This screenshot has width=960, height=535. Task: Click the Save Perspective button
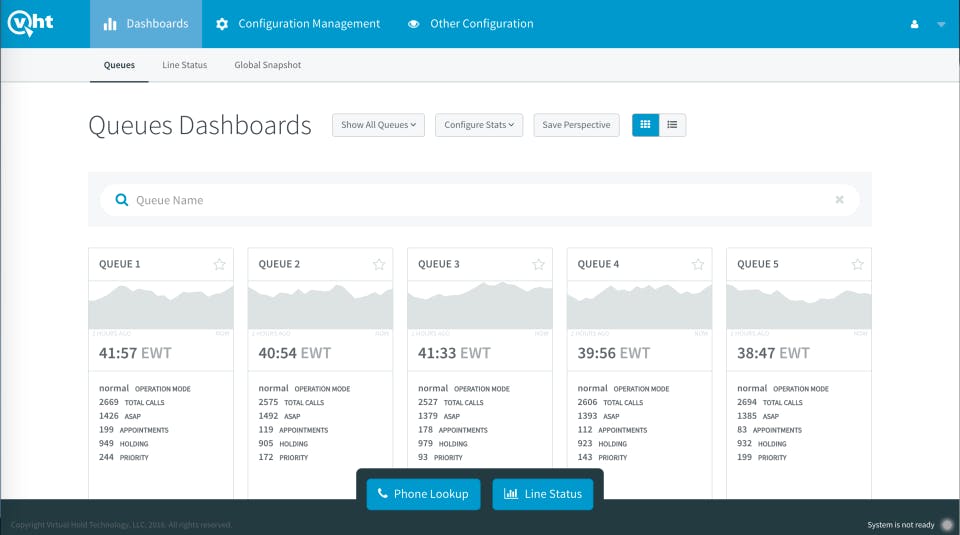pyautogui.click(x=576, y=125)
